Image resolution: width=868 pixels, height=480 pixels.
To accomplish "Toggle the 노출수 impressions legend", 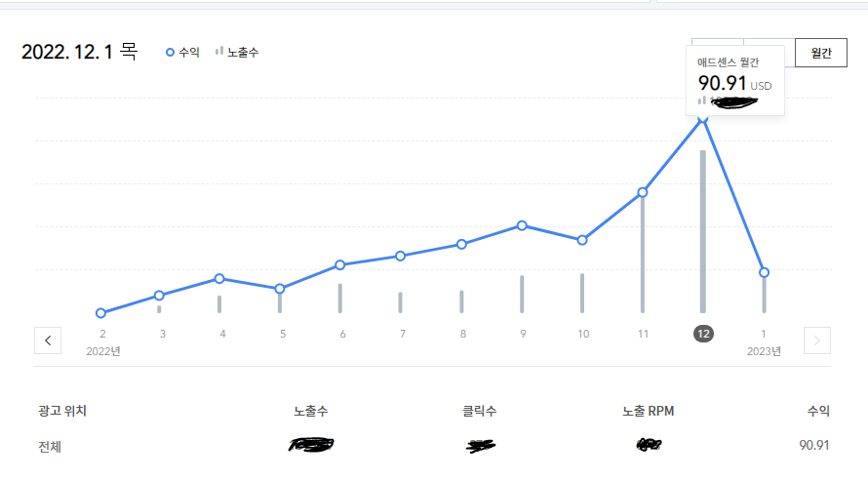I will coord(237,52).
